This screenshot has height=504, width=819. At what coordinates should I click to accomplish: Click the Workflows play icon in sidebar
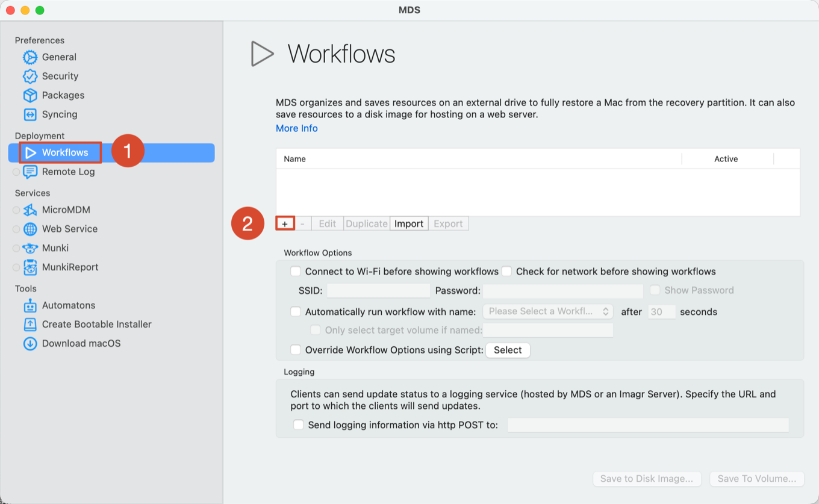31,153
